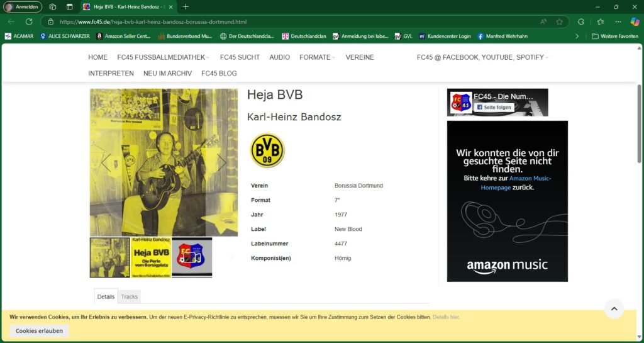Add this page to favorites star

(559, 22)
